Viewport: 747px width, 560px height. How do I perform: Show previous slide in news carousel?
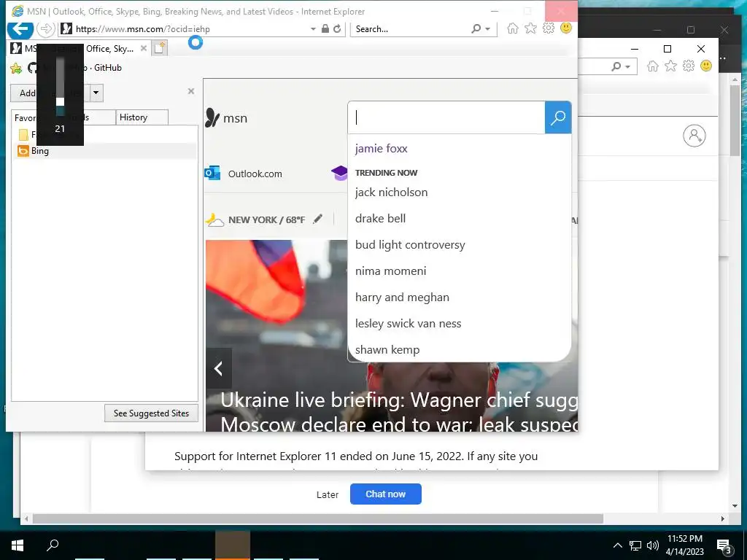click(219, 368)
